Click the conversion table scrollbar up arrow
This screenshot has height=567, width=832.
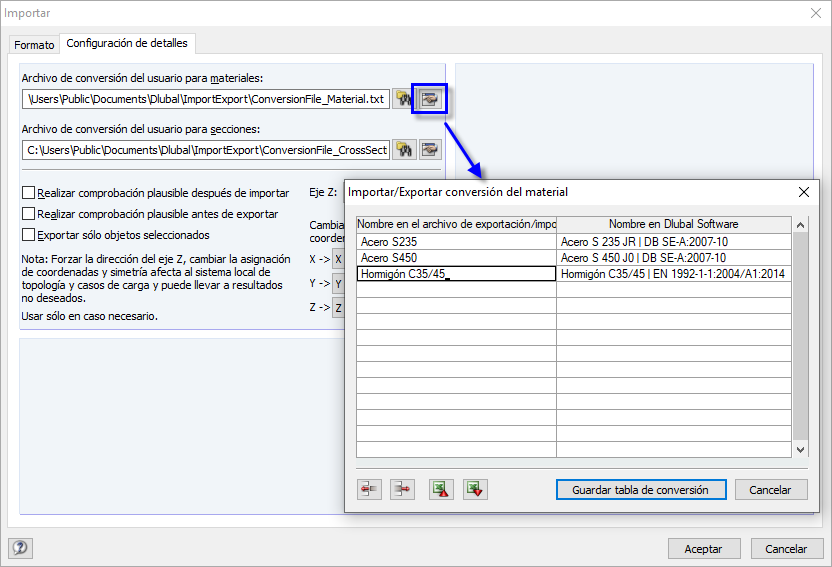801,225
